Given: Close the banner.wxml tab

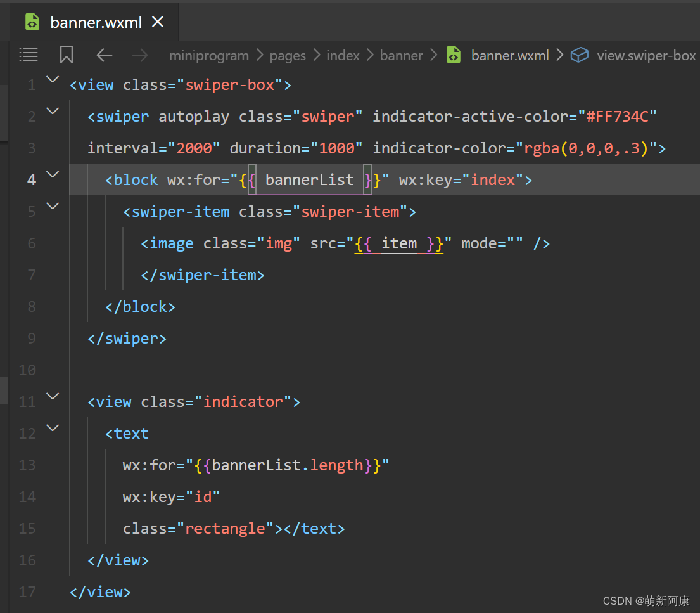Looking at the screenshot, I should pos(158,22).
